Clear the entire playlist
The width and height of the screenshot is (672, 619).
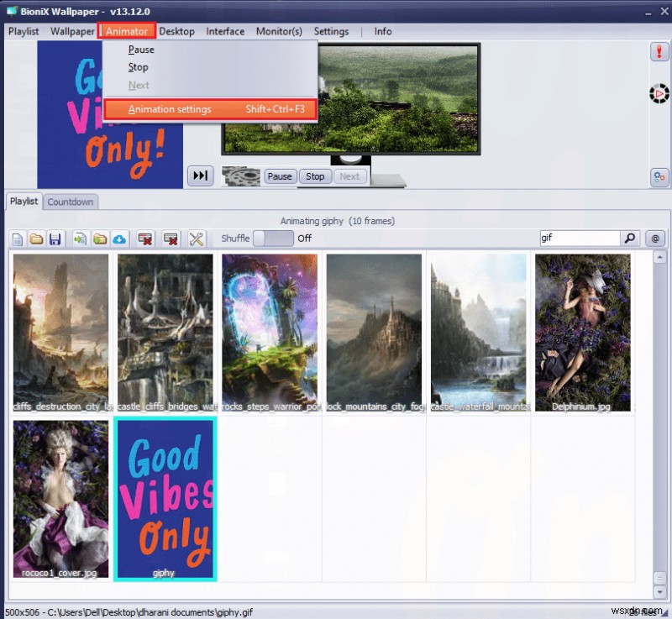[x=169, y=239]
